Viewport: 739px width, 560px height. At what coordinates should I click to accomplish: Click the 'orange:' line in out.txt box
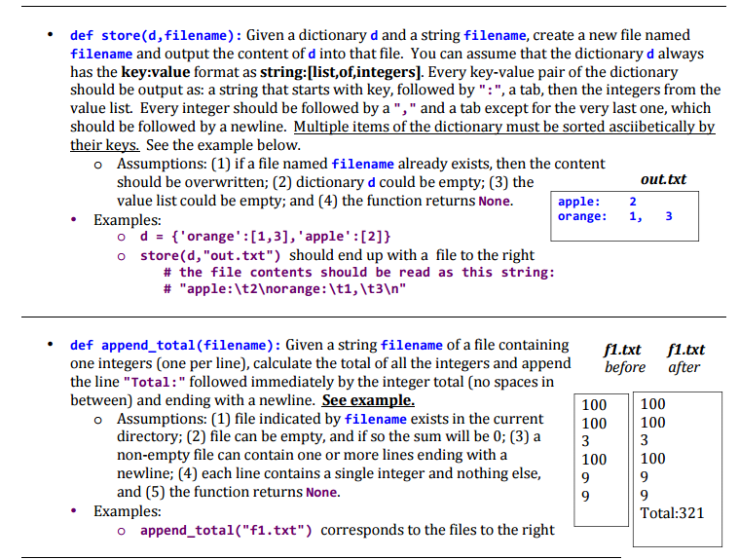(615, 216)
